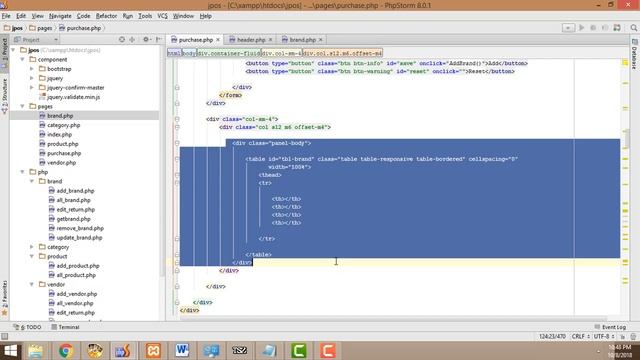The width and height of the screenshot is (640, 360).
Task: Open the Refactor menu
Action: pyautogui.click(x=106, y=16)
